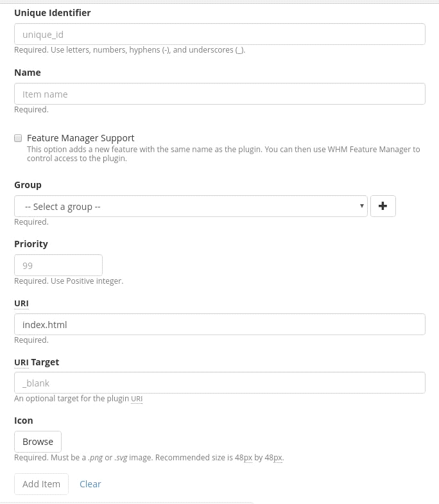Click the "Name" field label
Viewport: 439px width, 504px height.
pyautogui.click(x=28, y=73)
